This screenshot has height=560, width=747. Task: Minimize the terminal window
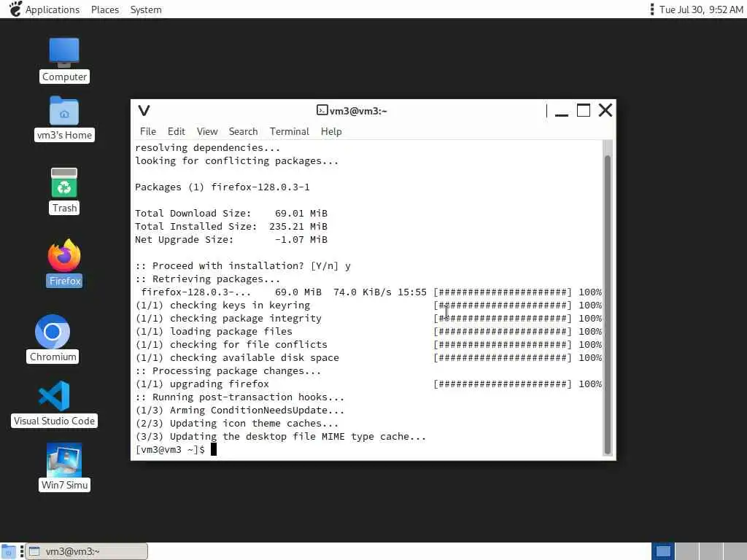tap(561, 111)
